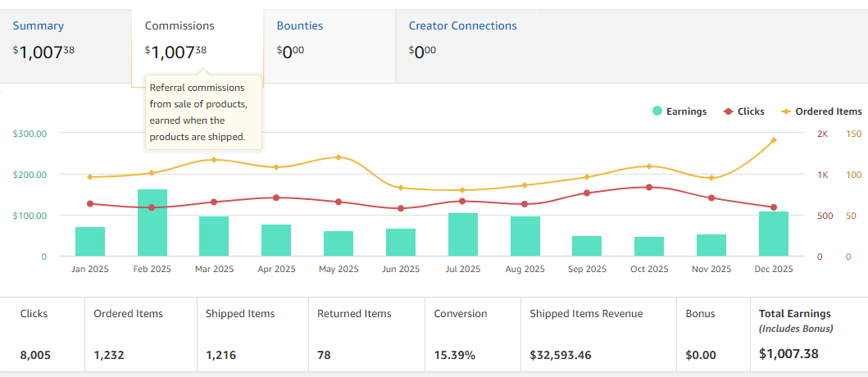Select the Sep 2025 earnings bar
The image size is (868, 377).
coord(587,246)
